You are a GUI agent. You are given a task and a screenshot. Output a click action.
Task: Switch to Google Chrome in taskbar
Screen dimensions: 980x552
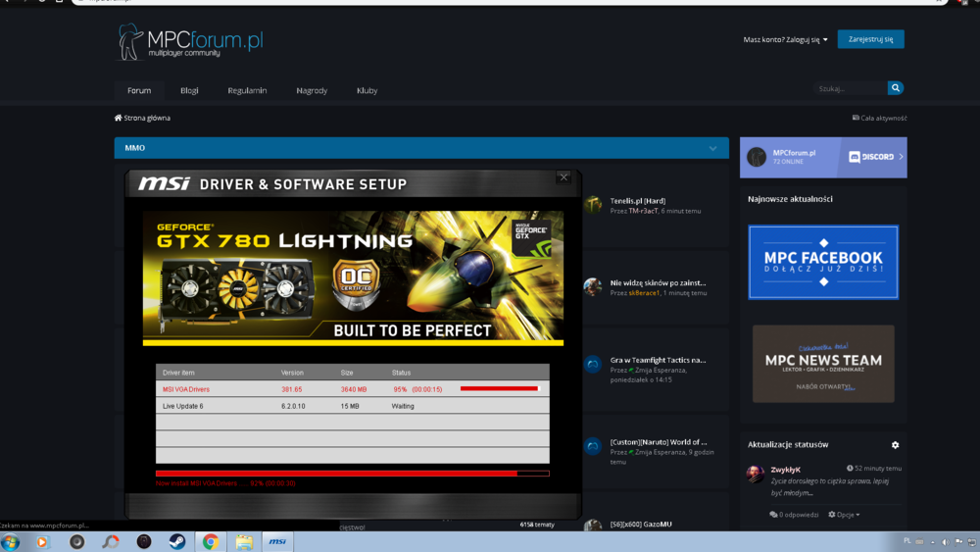211,542
